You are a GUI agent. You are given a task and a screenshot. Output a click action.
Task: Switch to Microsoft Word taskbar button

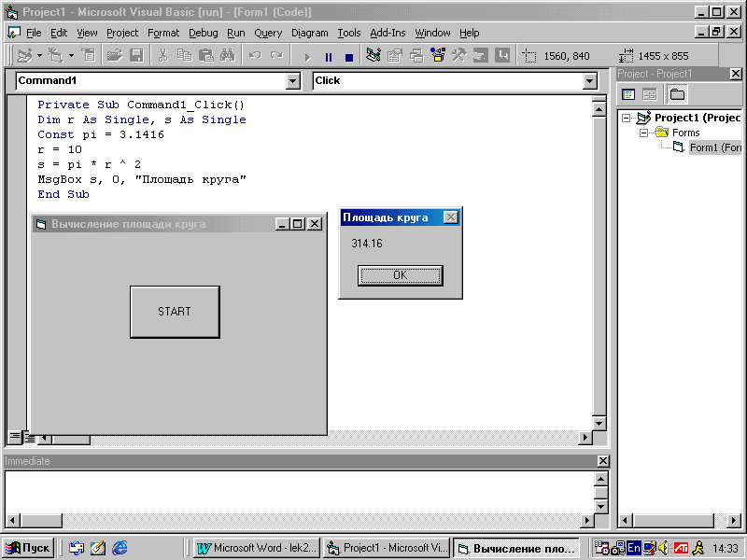coord(258,548)
